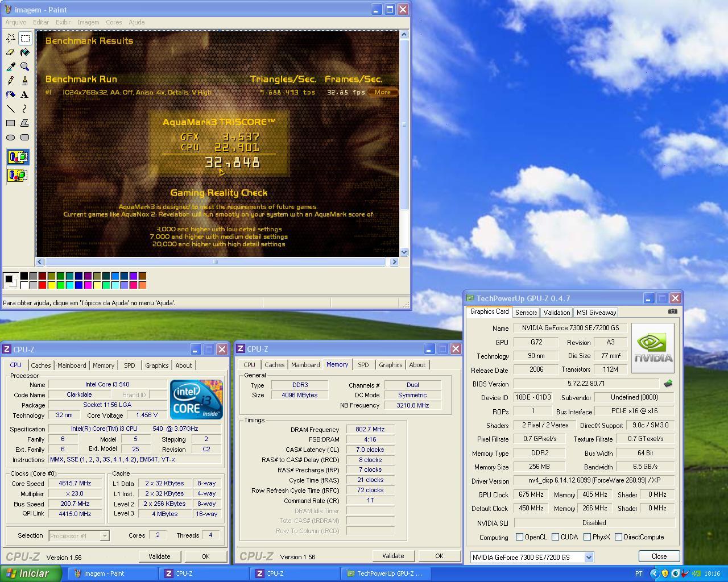This screenshot has height=582, width=728.
Task: Click the round eye-like tray icon
Action: [675, 573]
